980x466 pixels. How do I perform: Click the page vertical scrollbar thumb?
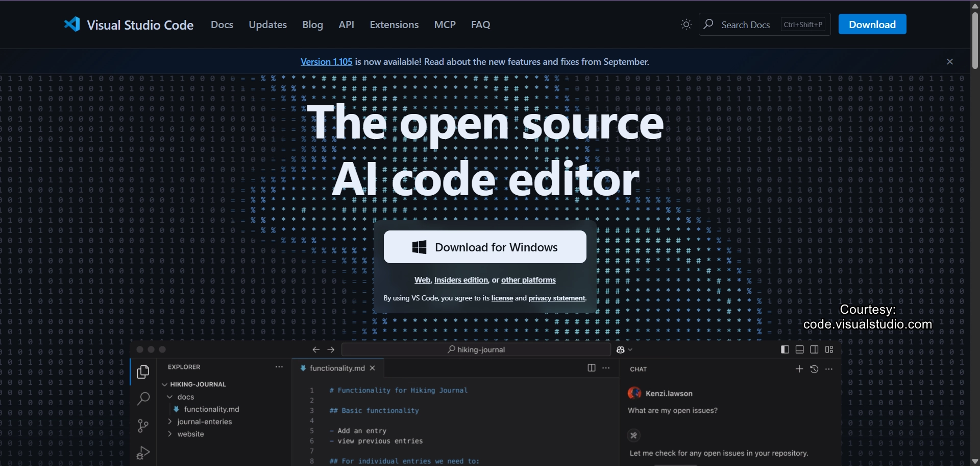[x=975, y=41]
